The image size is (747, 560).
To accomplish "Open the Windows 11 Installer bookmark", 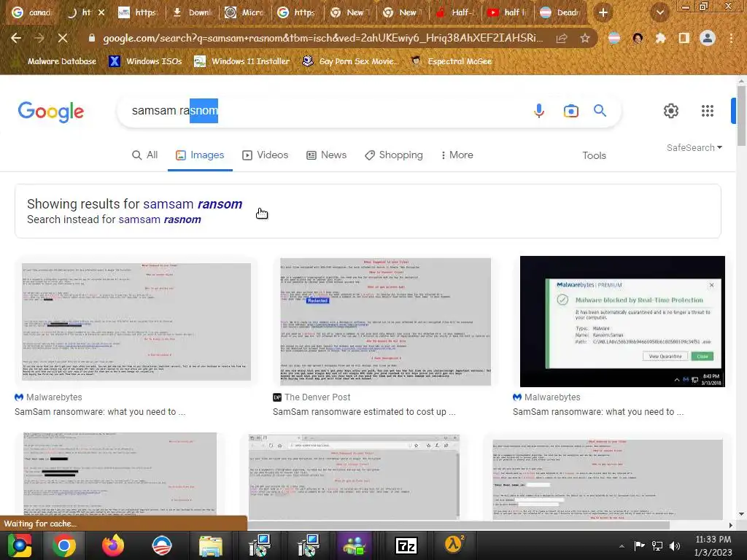I will click(x=242, y=61).
